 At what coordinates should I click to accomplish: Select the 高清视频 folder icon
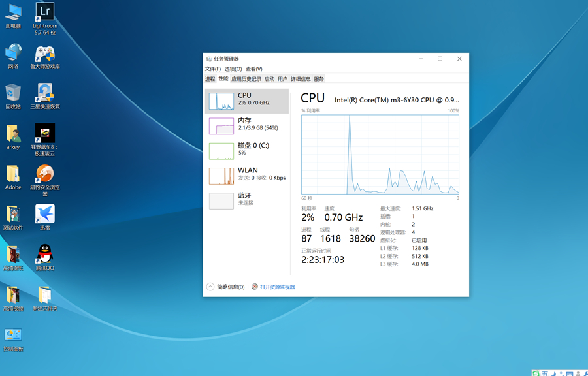coord(13,298)
